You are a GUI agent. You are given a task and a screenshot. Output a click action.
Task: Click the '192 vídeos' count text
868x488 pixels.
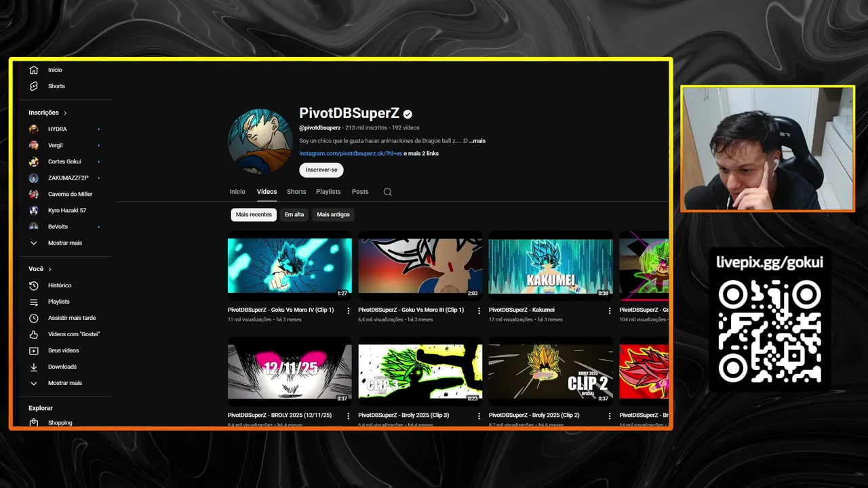coord(406,127)
